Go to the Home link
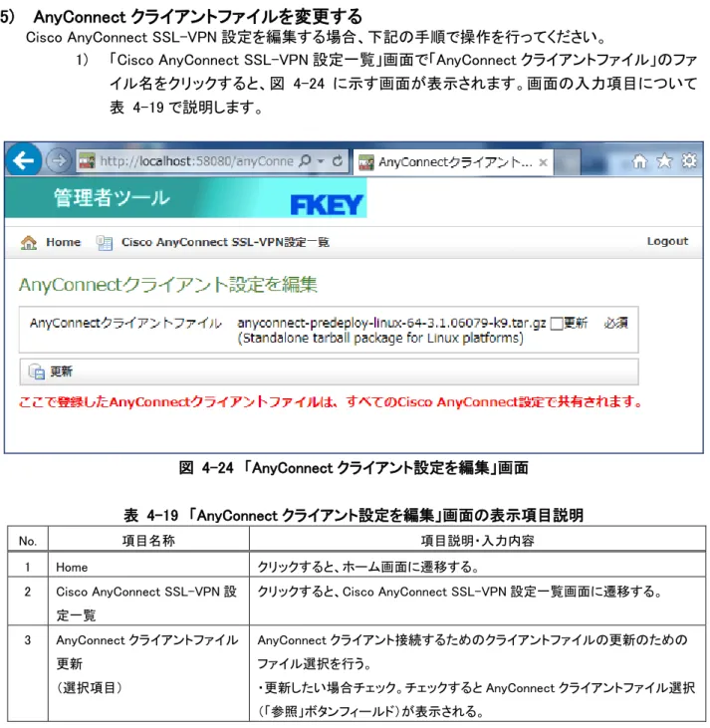 point(63,242)
